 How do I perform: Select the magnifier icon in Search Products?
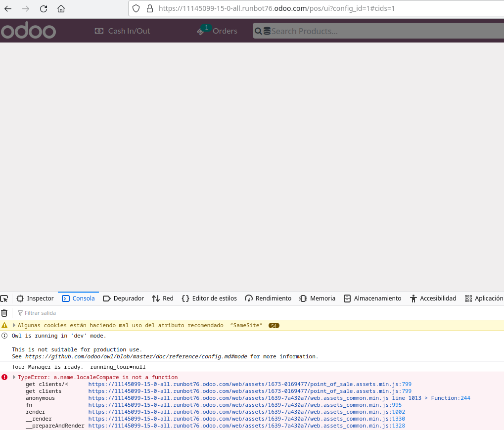(x=258, y=31)
